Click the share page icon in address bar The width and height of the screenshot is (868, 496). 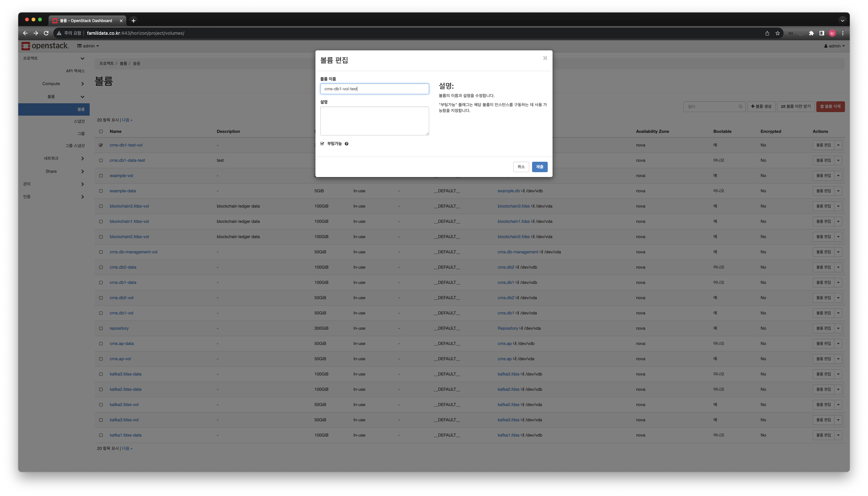pyautogui.click(x=767, y=33)
